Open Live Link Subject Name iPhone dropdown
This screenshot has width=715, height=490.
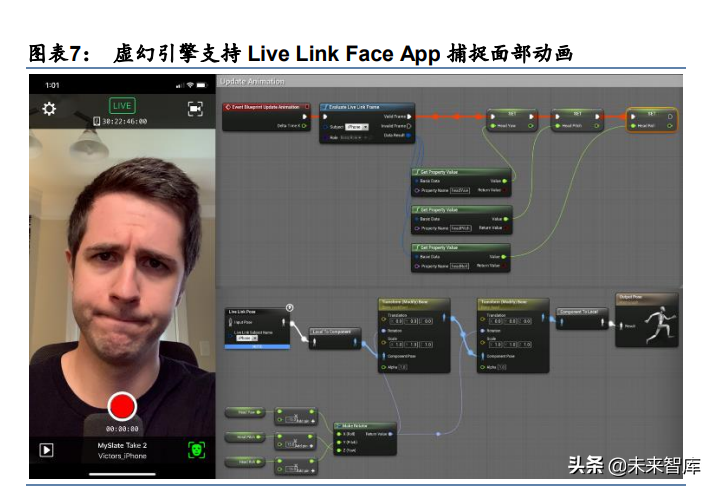tap(247, 338)
